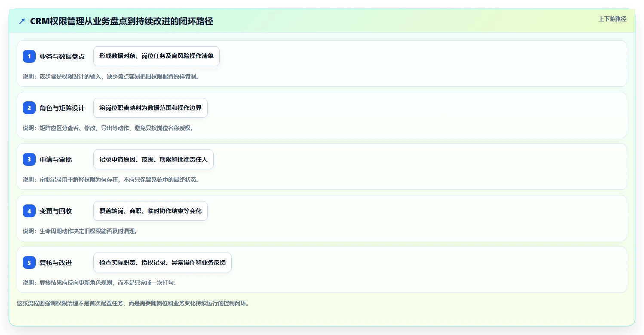
Task: Select the 申请与审批 step title
Action: click(x=55, y=159)
